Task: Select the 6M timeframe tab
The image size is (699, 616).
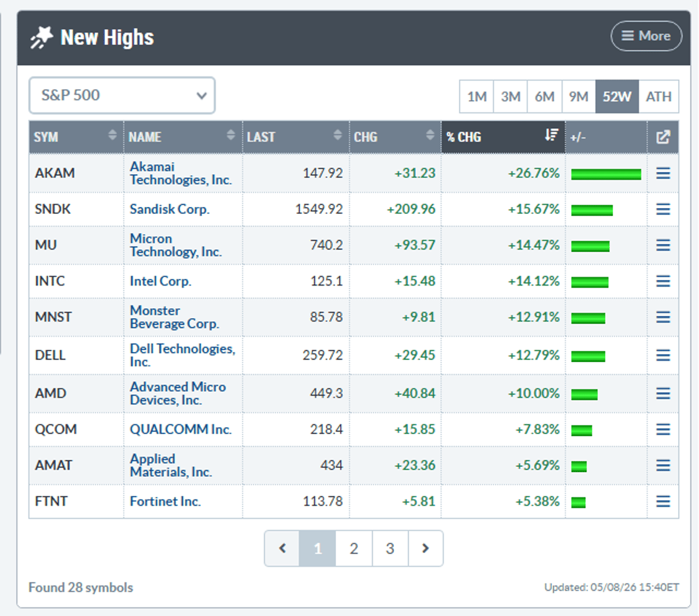Action: pos(545,97)
